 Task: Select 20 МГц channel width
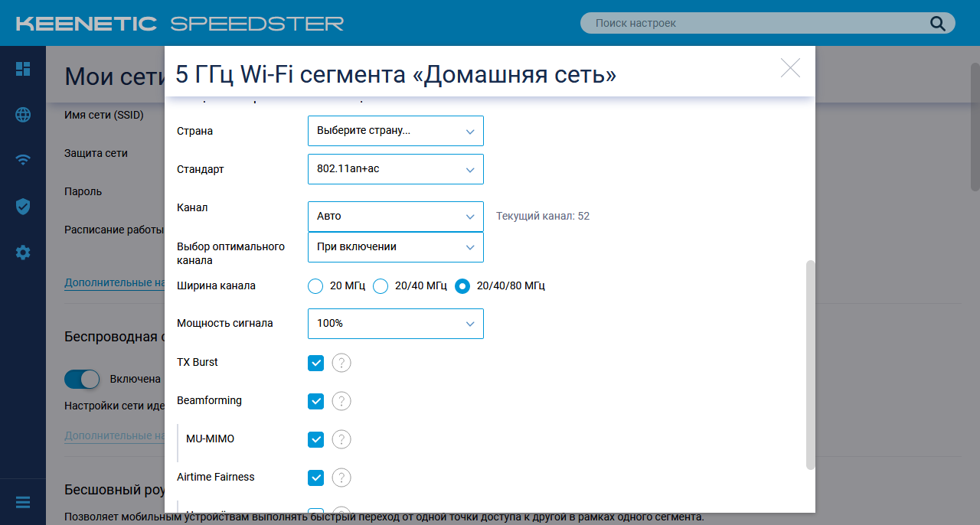[x=315, y=286]
